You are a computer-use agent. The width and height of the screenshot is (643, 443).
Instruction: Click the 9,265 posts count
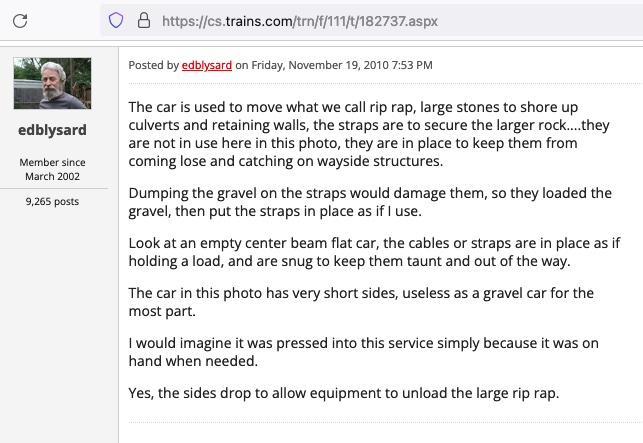[x=52, y=201]
